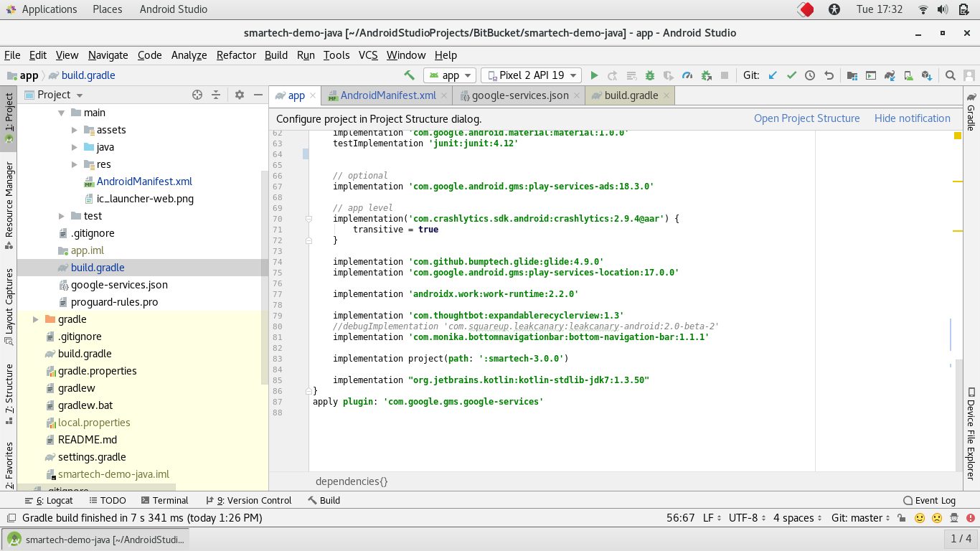980x551 pixels.
Task: Collapse the main folder in tree
Action: (62, 113)
